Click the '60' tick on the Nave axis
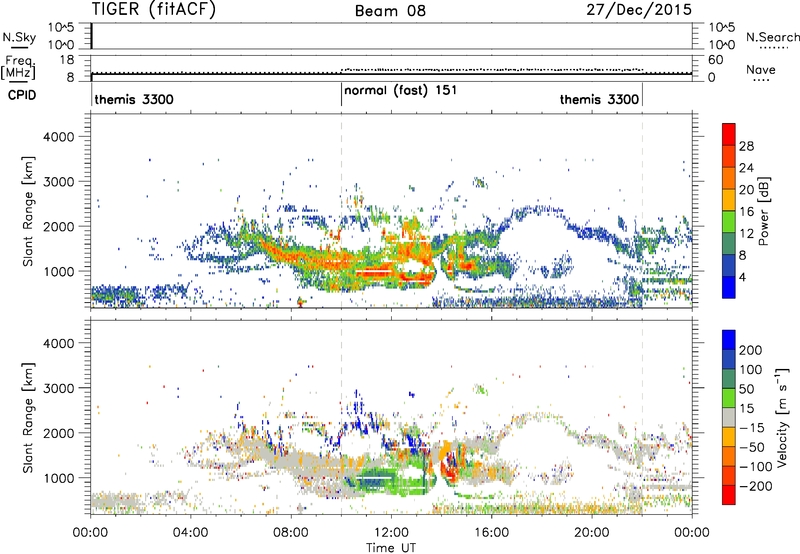Image resolution: width=800 pixels, height=554 pixels. coord(716,60)
